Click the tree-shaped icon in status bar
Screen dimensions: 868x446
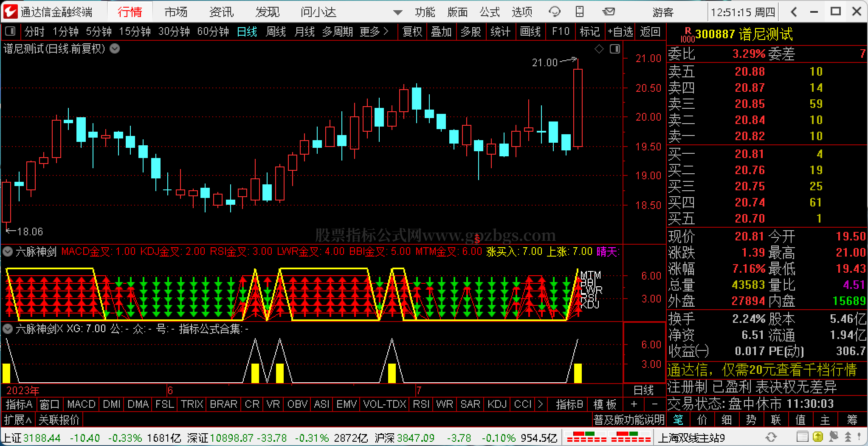848,437
